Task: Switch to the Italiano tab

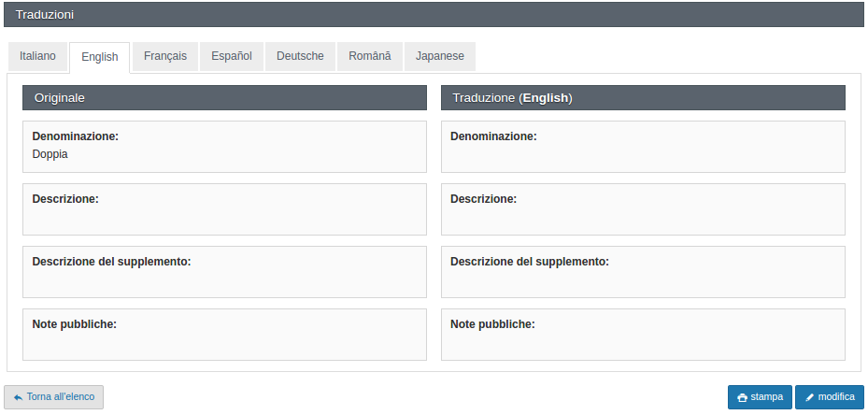Action: 38,56
